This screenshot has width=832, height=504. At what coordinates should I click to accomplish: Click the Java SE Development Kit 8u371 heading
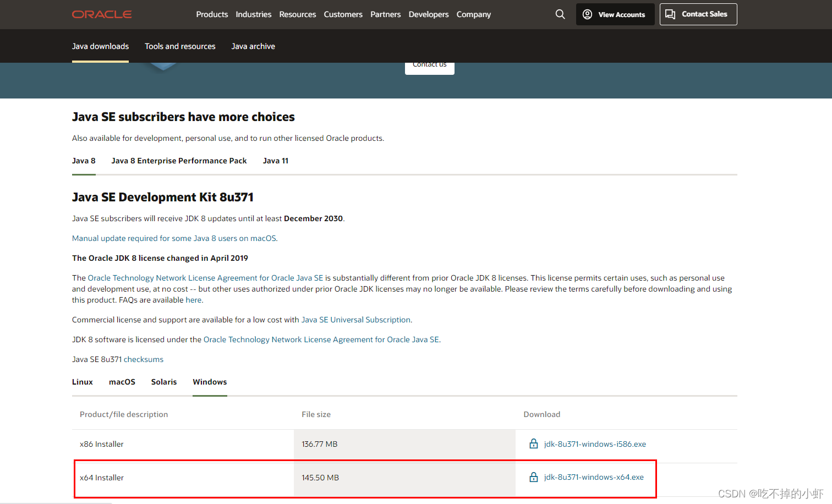point(163,197)
